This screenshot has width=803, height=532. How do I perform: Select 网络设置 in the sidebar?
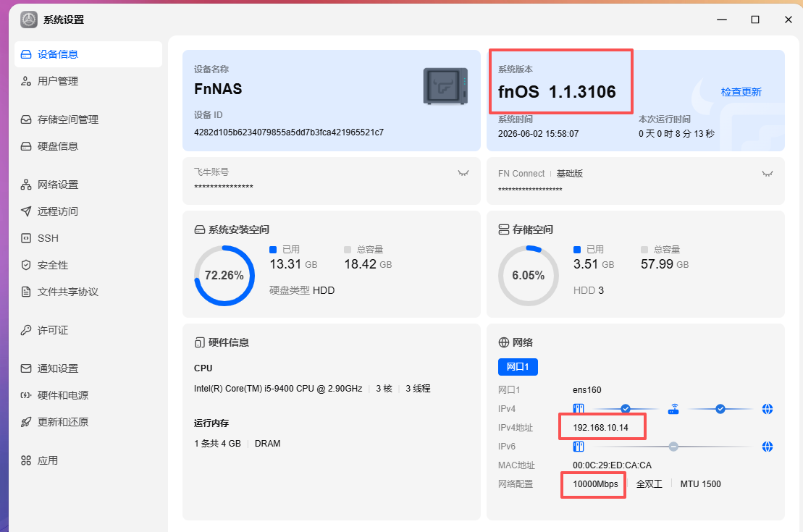[x=88, y=185]
